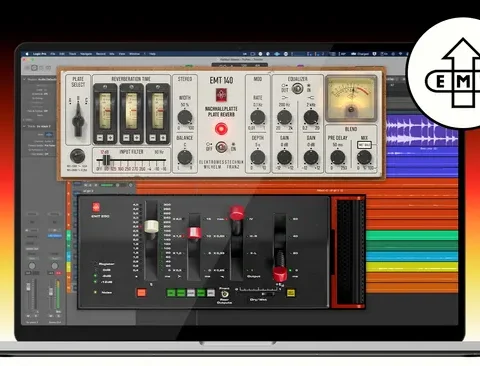Open the Logic Pro menu in menu bar
The height and width of the screenshot is (366, 480).
40,54
